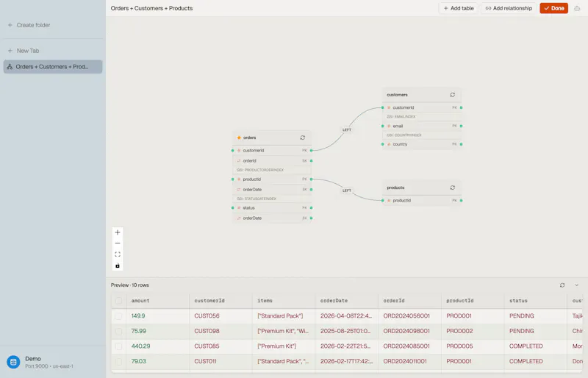Check the row with amount 79.03

(118, 362)
